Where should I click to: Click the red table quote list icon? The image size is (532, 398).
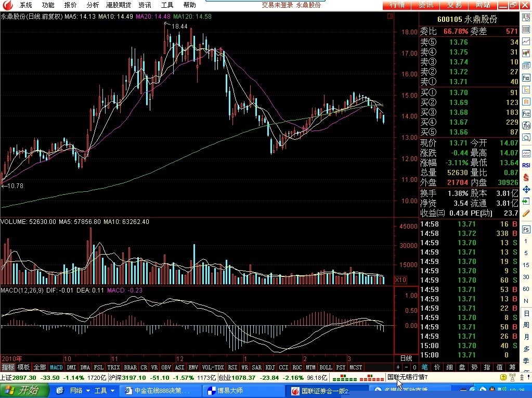pos(526,29)
